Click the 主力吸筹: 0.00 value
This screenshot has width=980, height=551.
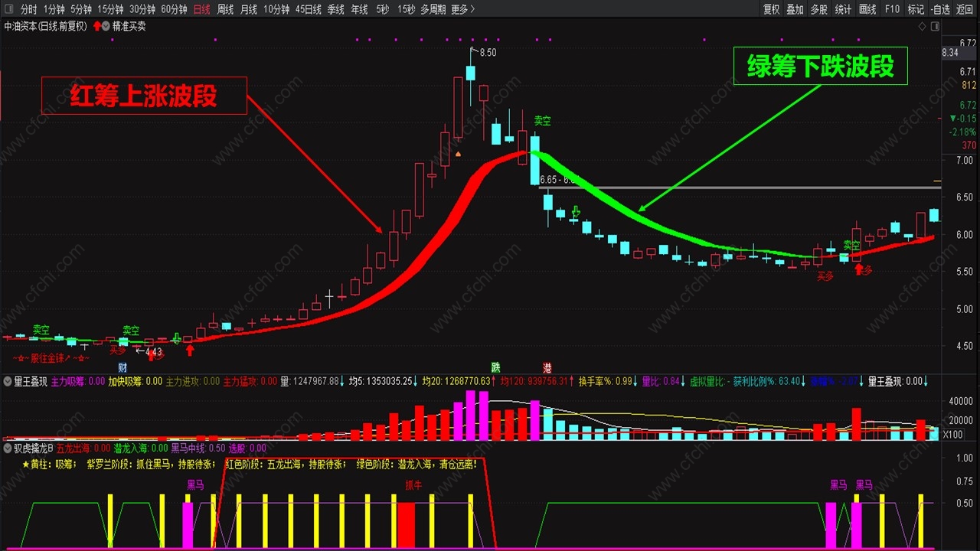click(78, 380)
